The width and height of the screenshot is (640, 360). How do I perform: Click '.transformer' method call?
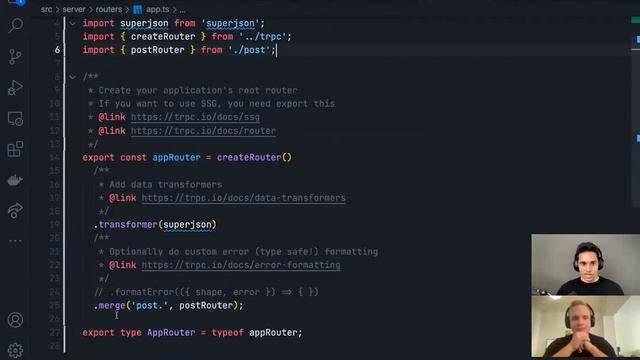pyautogui.click(x=125, y=224)
